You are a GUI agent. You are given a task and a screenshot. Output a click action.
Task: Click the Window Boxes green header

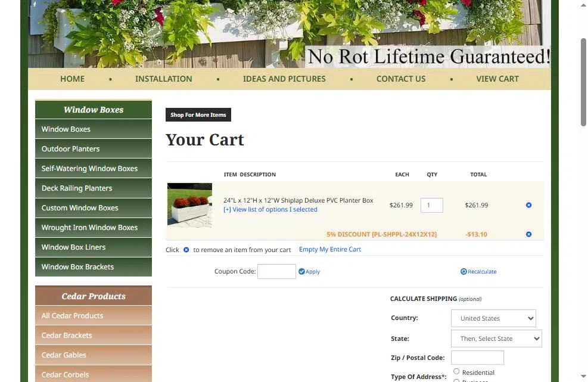click(x=94, y=110)
